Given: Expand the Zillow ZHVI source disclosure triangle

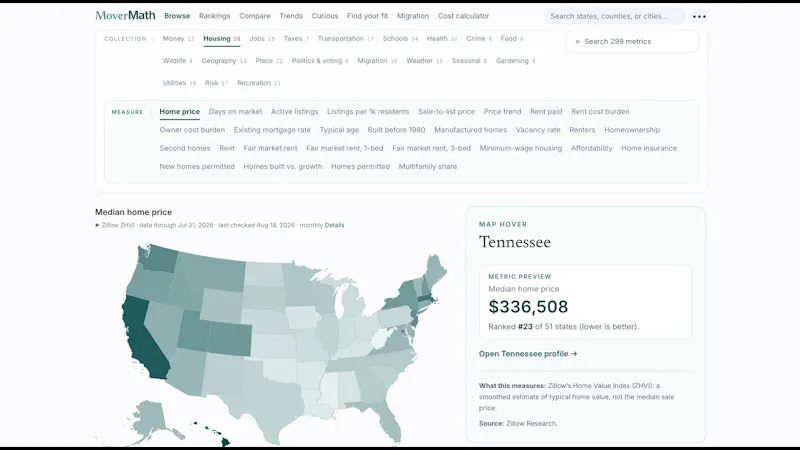Looking at the screenshot, I should (x=97, y=225).
